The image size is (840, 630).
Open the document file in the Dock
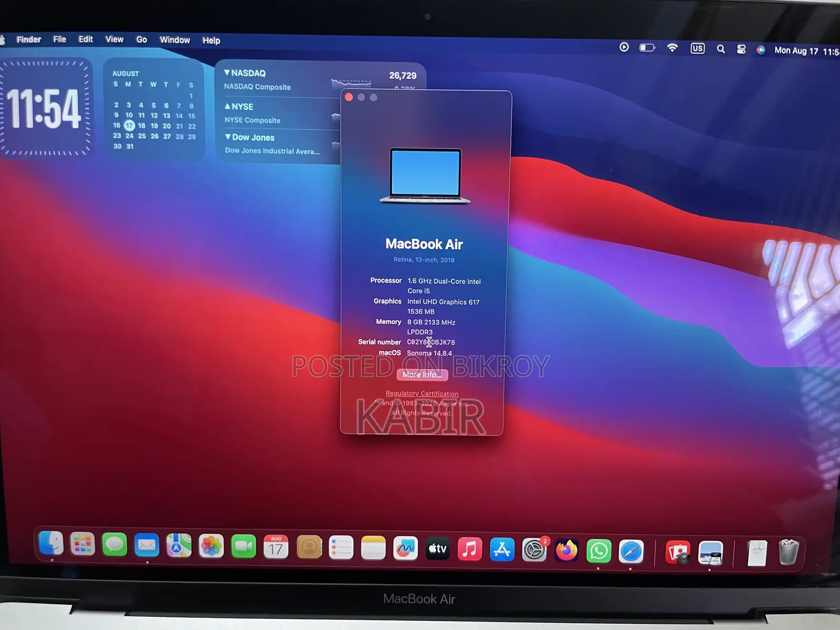point(757,553)
